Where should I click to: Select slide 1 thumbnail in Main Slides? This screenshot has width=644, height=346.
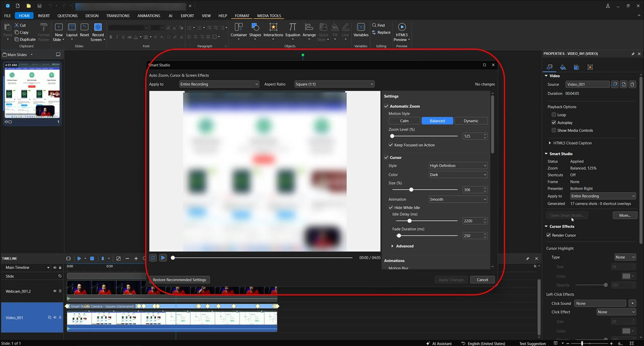click(32, 93)
